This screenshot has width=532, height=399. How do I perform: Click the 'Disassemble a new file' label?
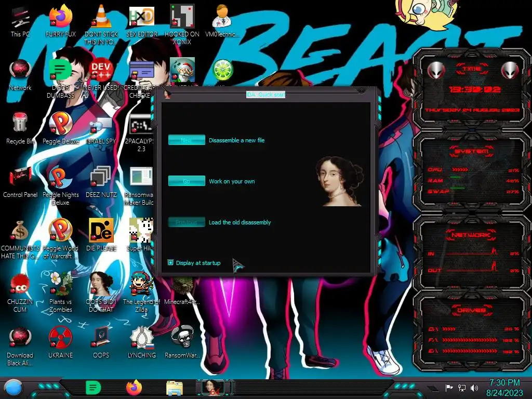tap(236, 140)
